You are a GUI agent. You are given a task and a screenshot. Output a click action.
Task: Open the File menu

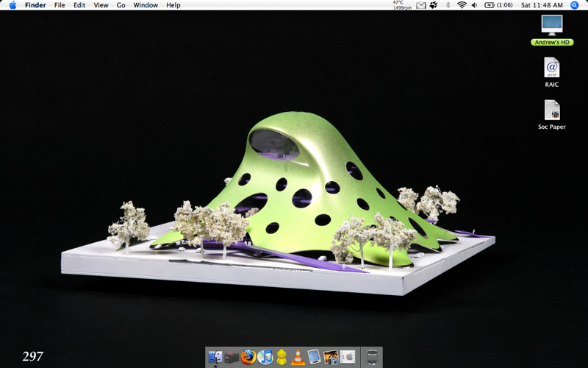tap(60, 5)
